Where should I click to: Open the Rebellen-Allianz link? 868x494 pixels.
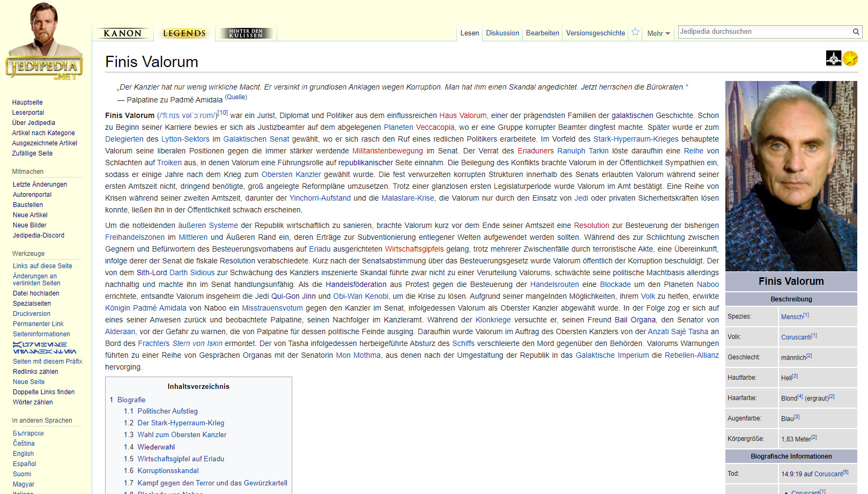[692, 355]
